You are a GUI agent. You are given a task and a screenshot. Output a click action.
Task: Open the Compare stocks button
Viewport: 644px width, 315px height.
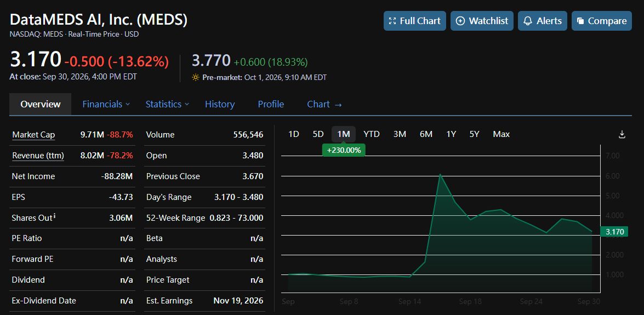(602, 21)
